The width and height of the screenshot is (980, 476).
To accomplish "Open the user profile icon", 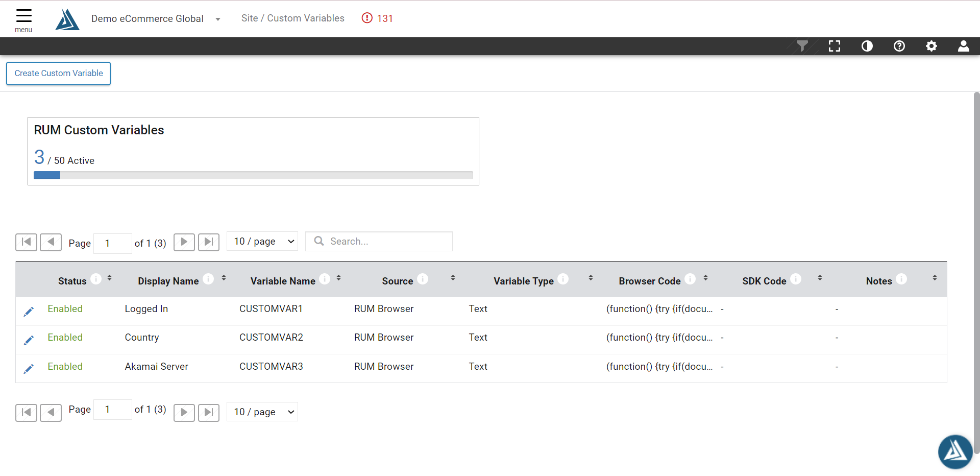I will click(964, 46).
